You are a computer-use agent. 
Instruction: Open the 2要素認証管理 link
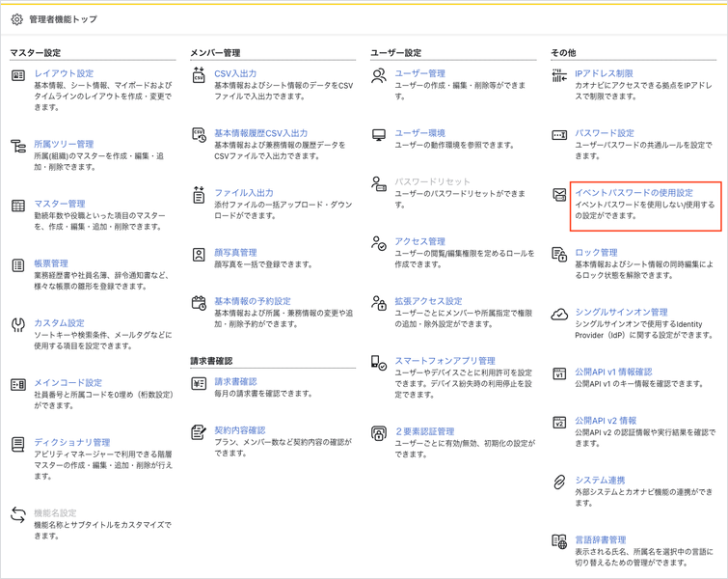point(425,431)
